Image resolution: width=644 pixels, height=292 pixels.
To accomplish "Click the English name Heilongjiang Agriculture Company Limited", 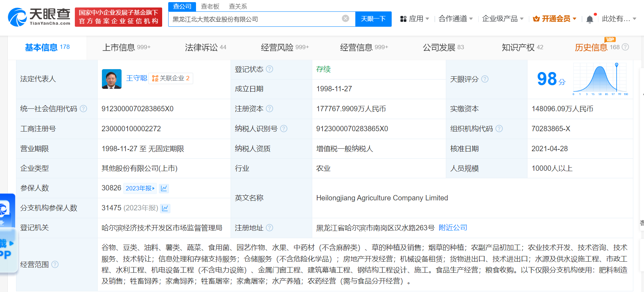I will coord(382,198).
